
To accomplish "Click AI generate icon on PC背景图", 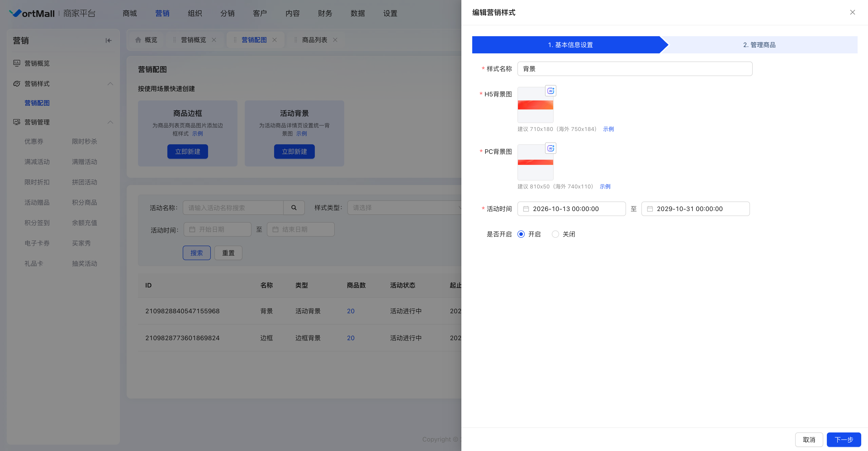I will tap(551, 148).
